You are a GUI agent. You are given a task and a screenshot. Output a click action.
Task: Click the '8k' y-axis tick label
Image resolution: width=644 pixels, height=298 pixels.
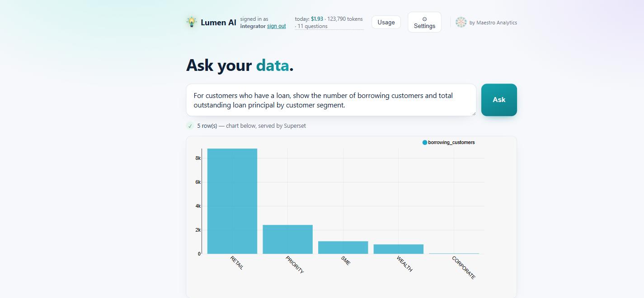point(198,158)
